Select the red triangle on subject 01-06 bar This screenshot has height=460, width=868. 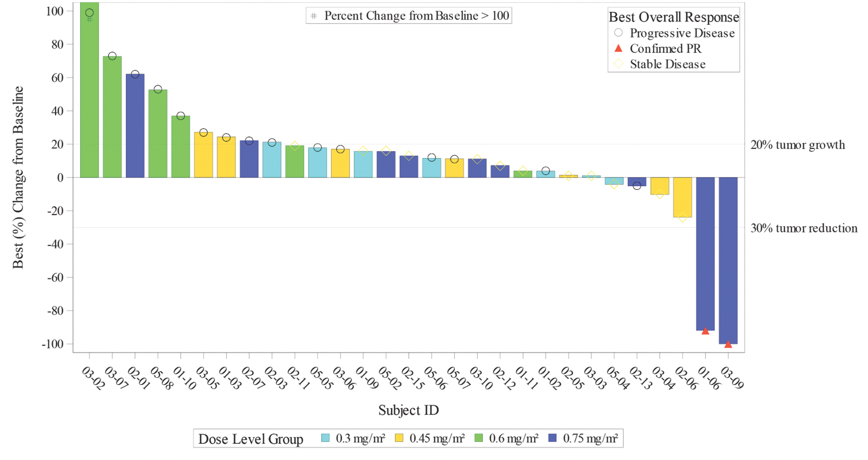point(705,331)
